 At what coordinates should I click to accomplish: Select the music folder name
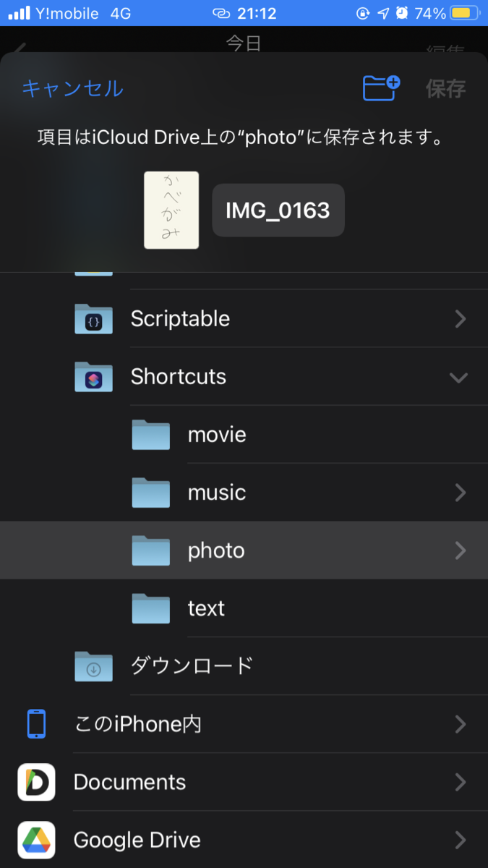point(217,493)
